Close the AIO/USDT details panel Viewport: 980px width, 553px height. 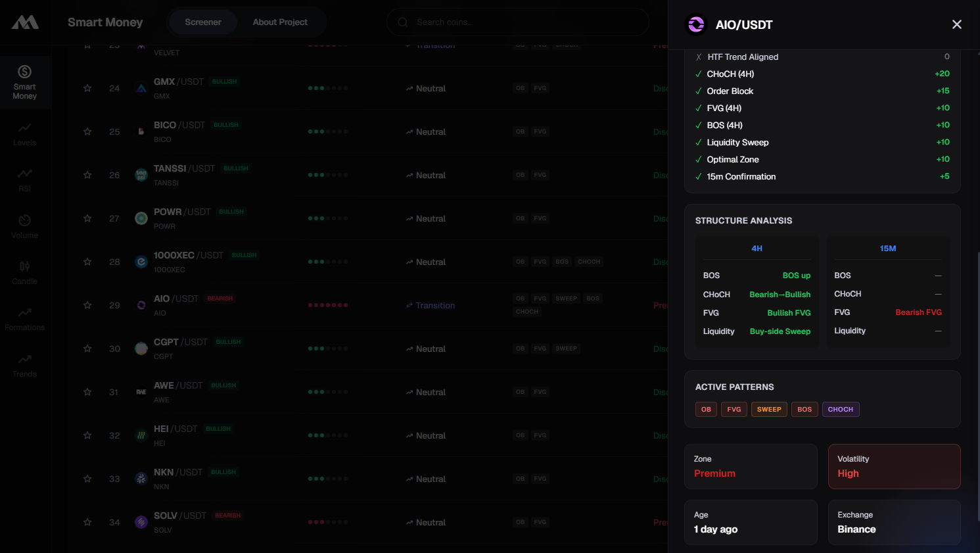956,24
